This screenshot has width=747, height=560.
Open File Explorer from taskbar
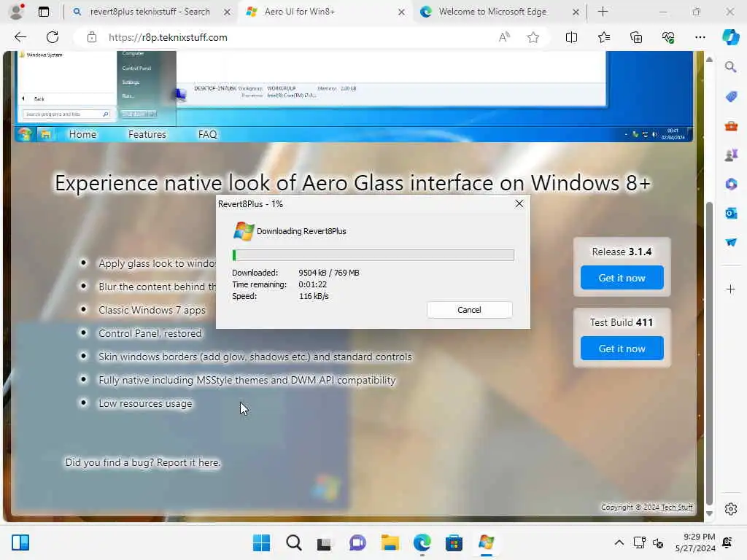coord(390,542)
